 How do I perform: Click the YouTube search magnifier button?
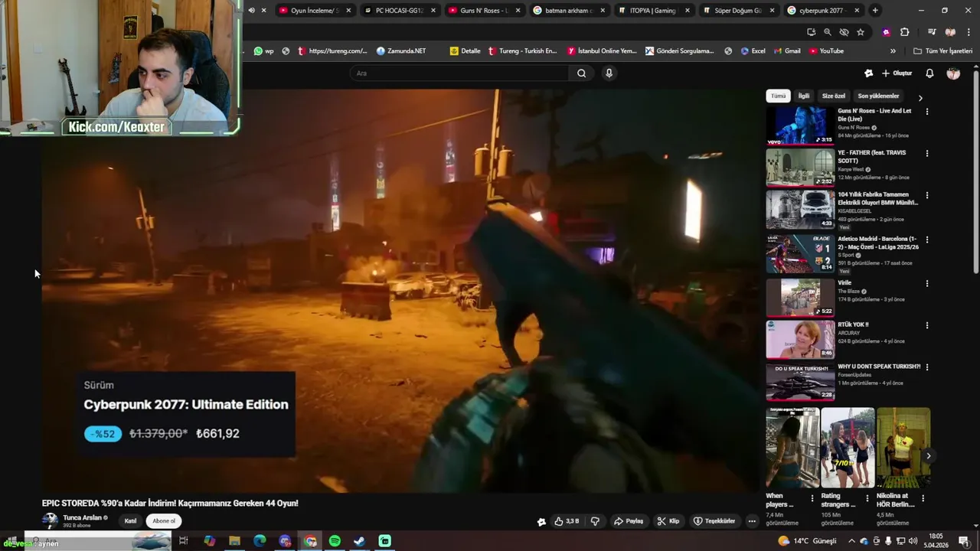[x=582, y=73]
